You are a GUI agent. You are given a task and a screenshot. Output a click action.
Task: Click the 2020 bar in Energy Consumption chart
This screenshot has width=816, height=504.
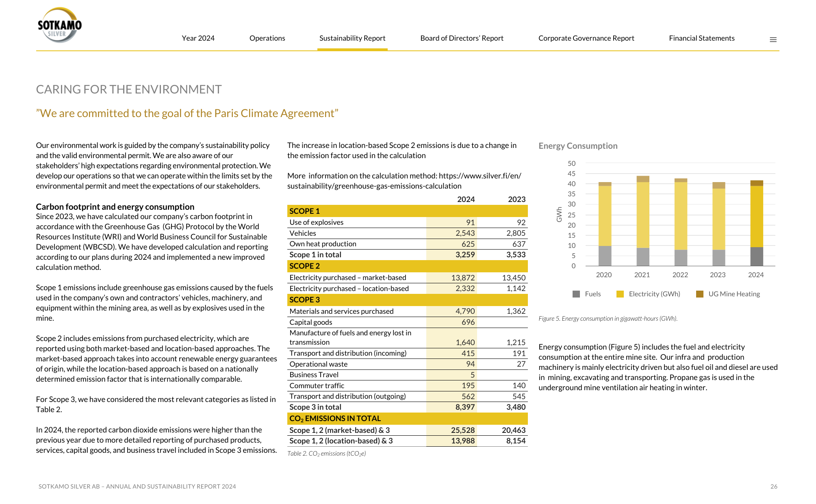coord(605,224)
